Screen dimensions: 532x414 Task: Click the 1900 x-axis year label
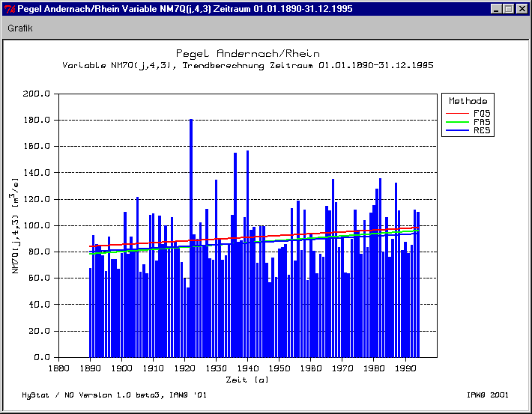pos(122,368)
